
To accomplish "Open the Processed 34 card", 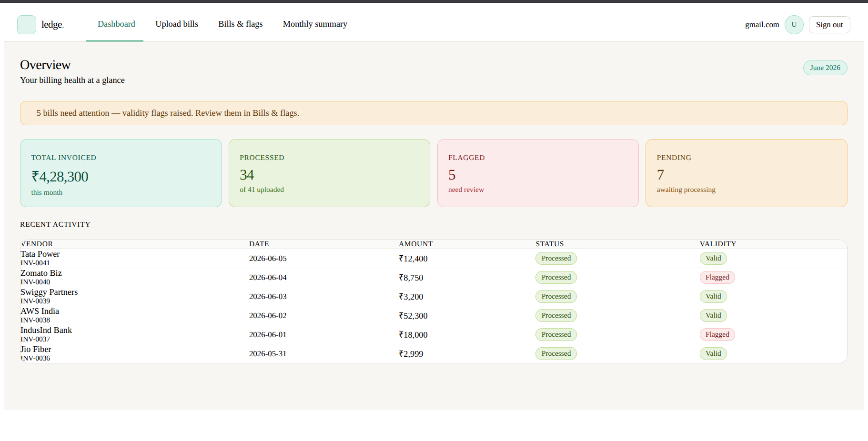I will [x=329, y=173].
